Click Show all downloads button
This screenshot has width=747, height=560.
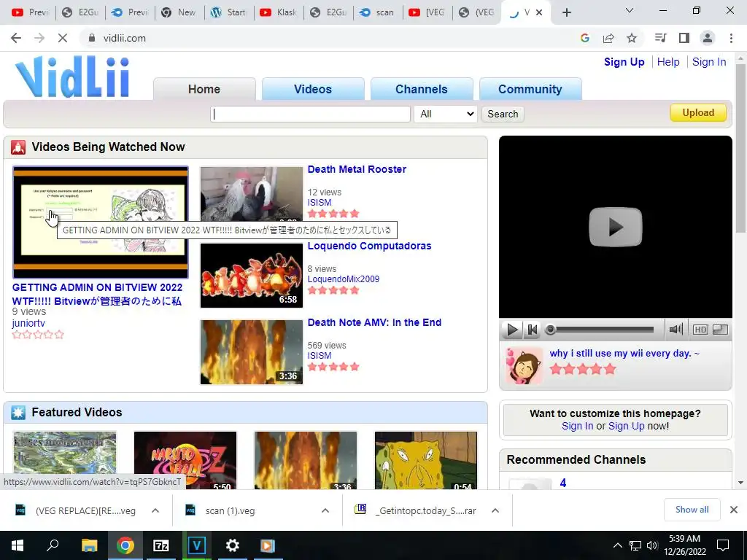click(692, 510)
